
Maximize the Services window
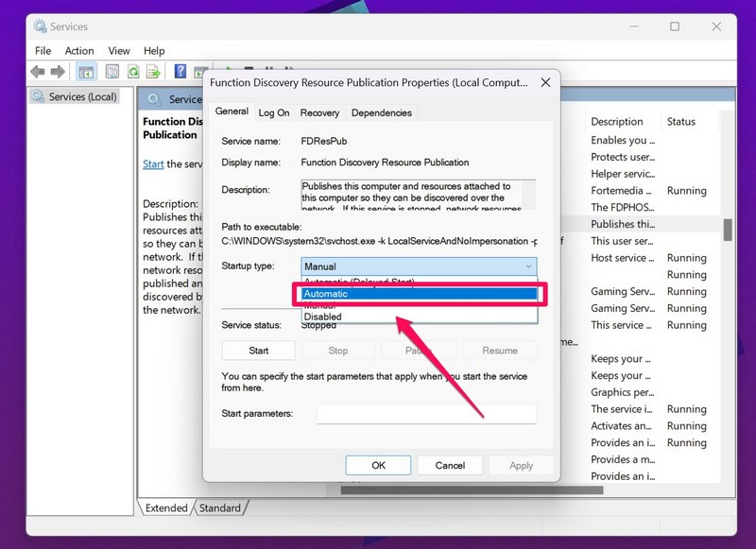[x=675, y=26]
